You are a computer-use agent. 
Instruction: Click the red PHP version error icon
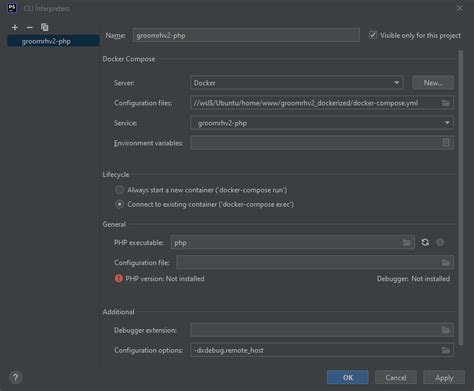119,278
